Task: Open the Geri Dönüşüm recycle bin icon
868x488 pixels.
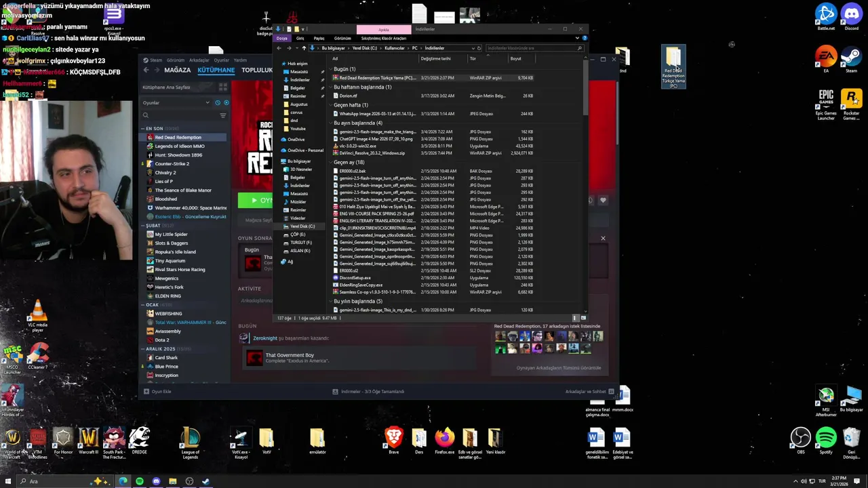Action: point(852,442)
